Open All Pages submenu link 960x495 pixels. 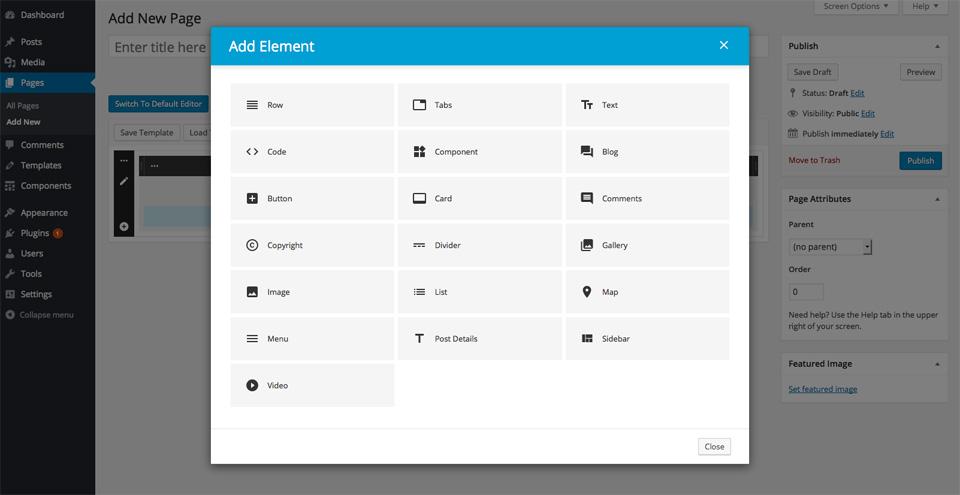[23, 105]
